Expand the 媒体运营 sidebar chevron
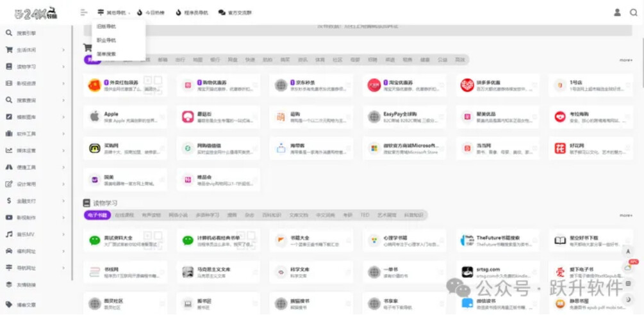 tap(63, 150)
